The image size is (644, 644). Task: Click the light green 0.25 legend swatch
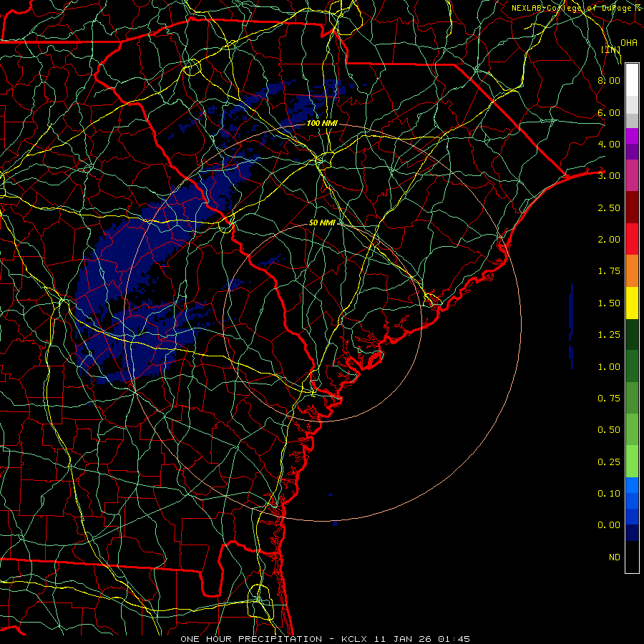coord(632,462)
